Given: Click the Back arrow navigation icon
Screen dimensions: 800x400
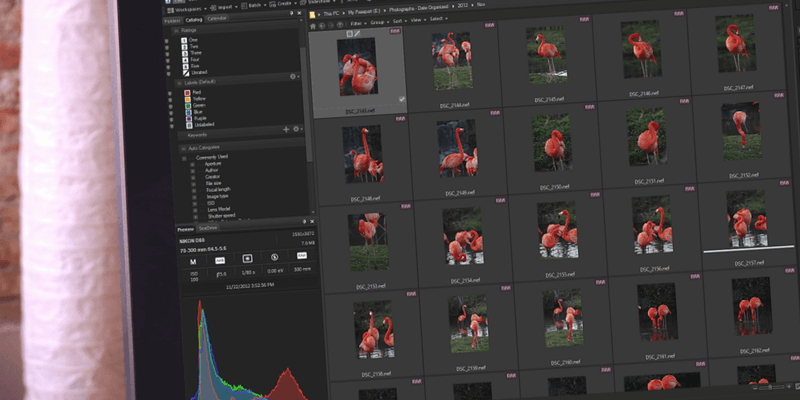Looking at the screenshot, I should coord(322,26).
